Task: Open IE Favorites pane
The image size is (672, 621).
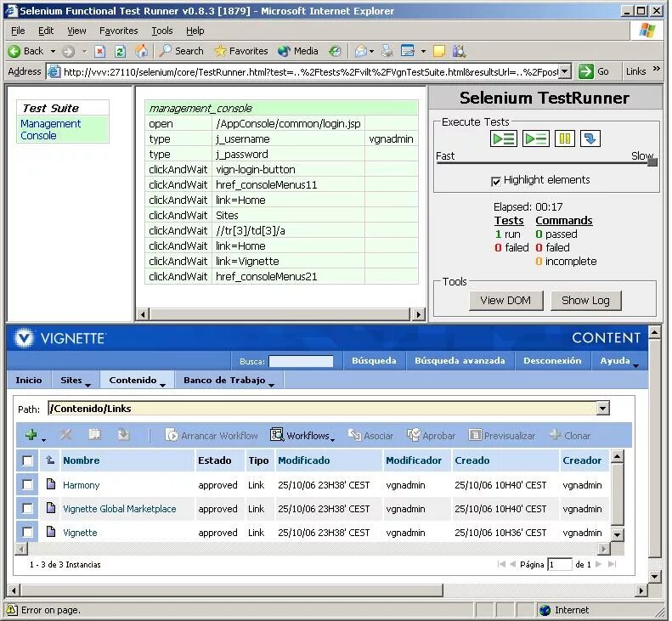Action: click(241, 52)
